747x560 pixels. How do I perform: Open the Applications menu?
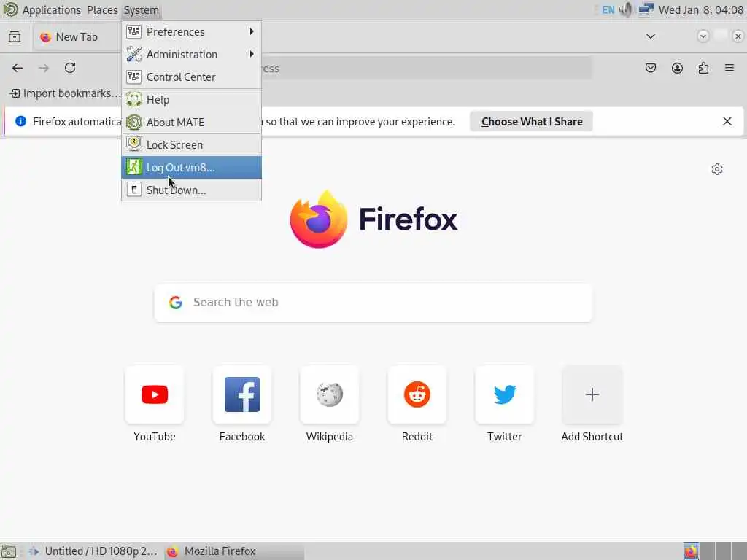(x=52, y=10)
